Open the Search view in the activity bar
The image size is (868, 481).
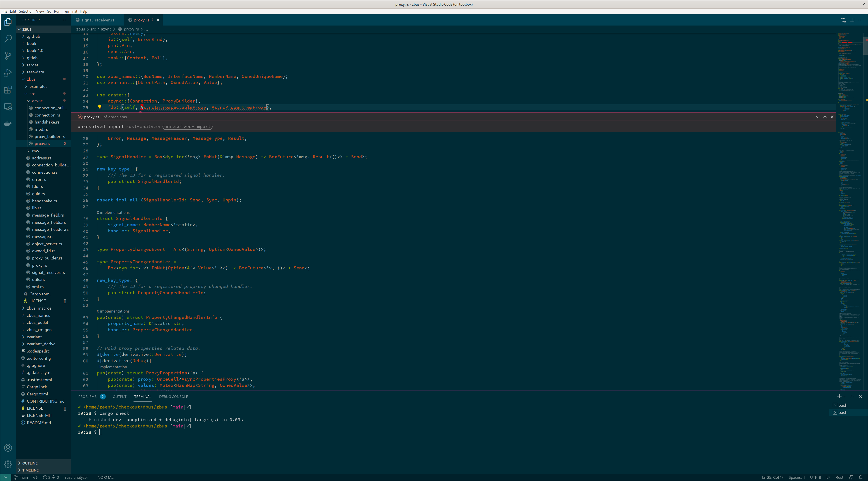click(x=8, y=38)
